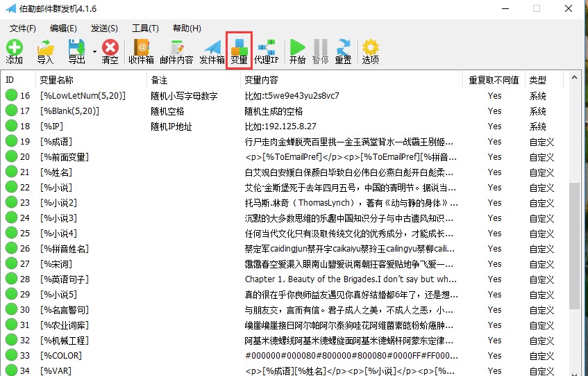Click the green status dot of row 28
588x376 pixels.
pos(12,279)
